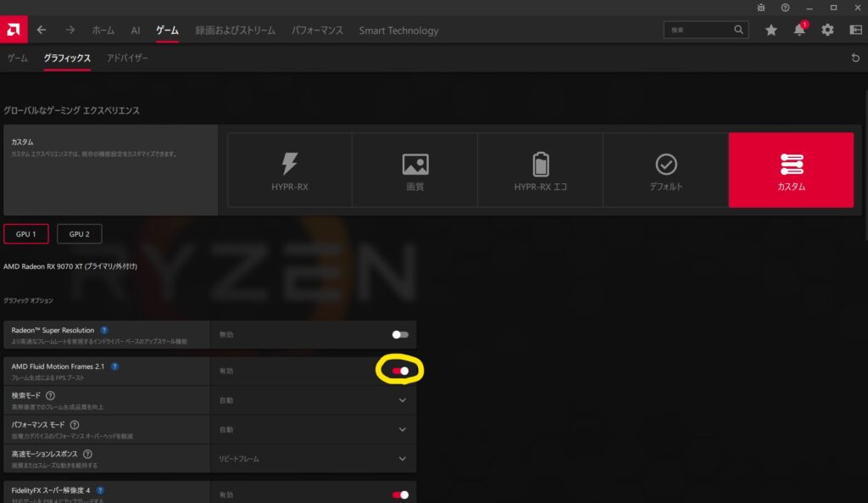
Task: Disable AMD Fluid Motion Frames 2.1
Action: pyautogui.click(x=400, y=371)
